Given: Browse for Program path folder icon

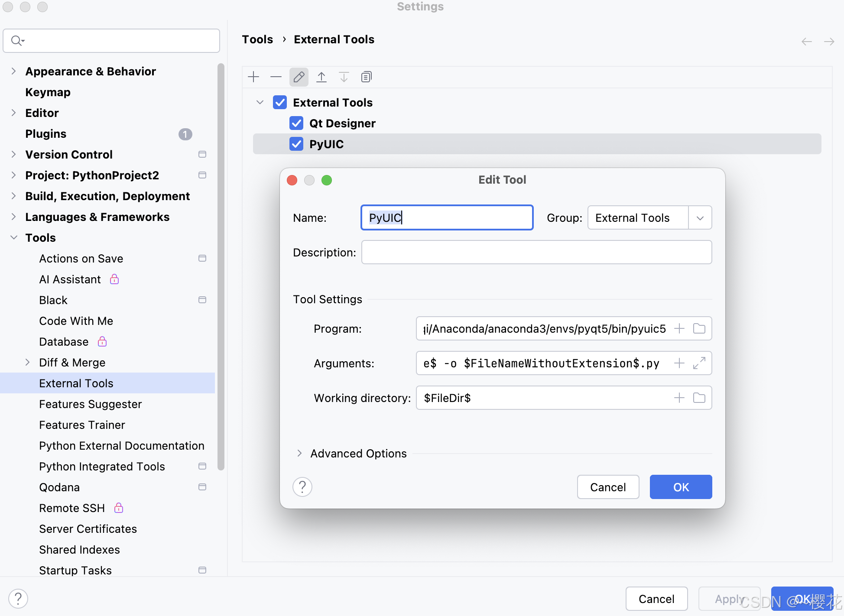Looking at the screenshot, I should tap(699, 329).
